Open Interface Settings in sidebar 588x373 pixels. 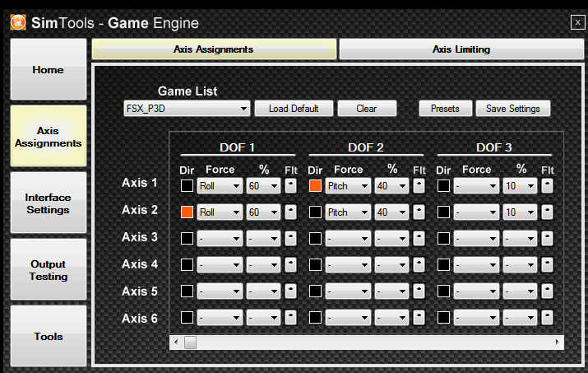click(49, 203)
